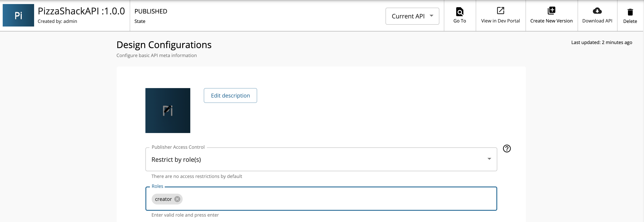Image resolution: width=644 pixels, height=222 pixels.
Task: Expand the Restrict by role(s) dropdown arrow
Action: (x=489, y=159)
